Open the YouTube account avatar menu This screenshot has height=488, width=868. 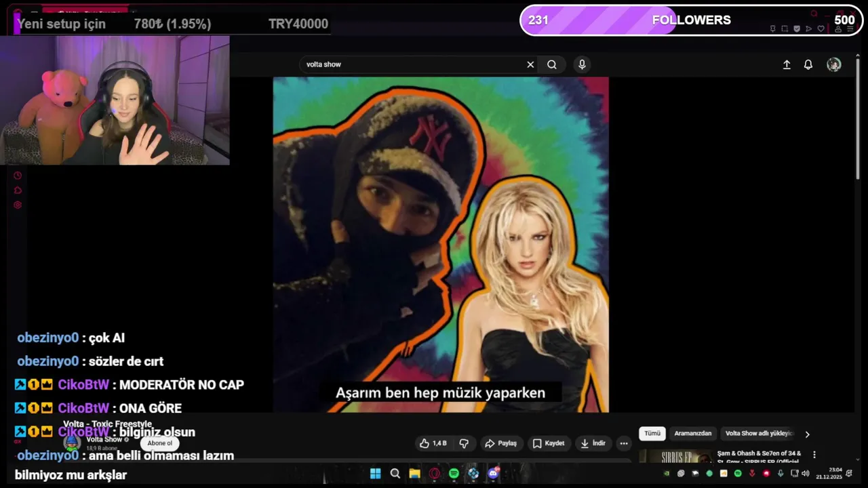tap(834, 64)
